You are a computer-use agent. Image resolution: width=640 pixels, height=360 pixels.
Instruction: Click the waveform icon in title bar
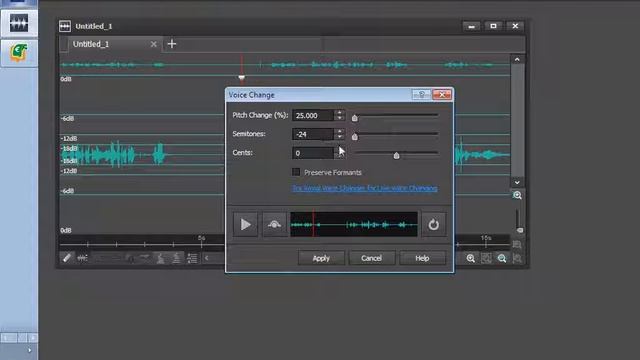point(65,26)
